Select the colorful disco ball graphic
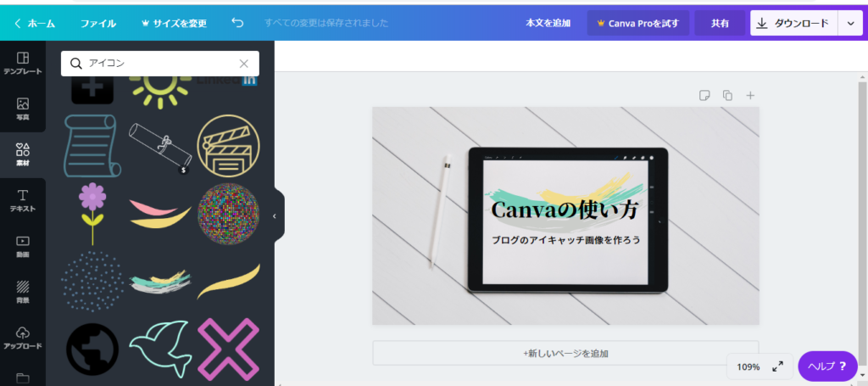The height and width of the screenshot is (386, 868). [229, 215]
